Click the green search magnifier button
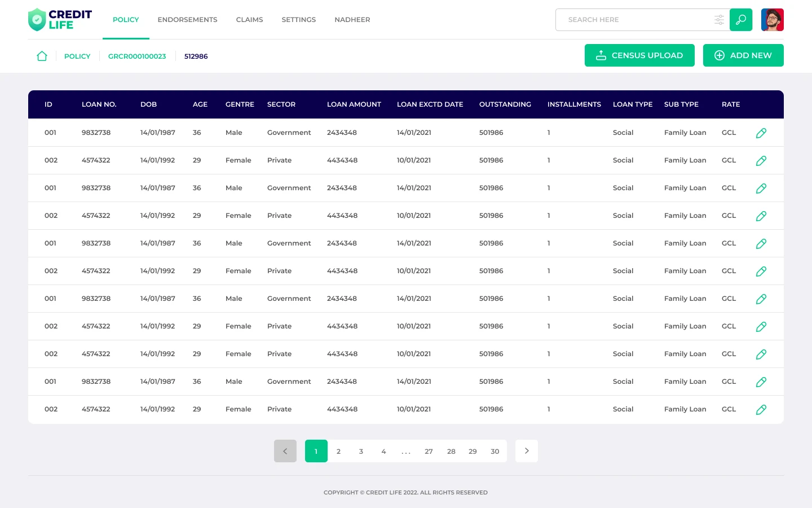812x508 pixels. 741,20
